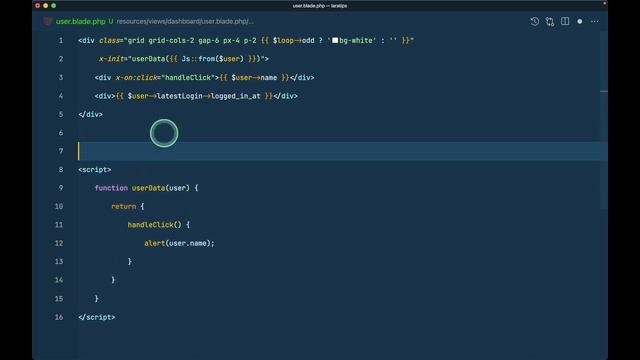Click line number 10 in gutter
Image resolution: width=640 pixels, height=360 pixels.
(59, 206)
